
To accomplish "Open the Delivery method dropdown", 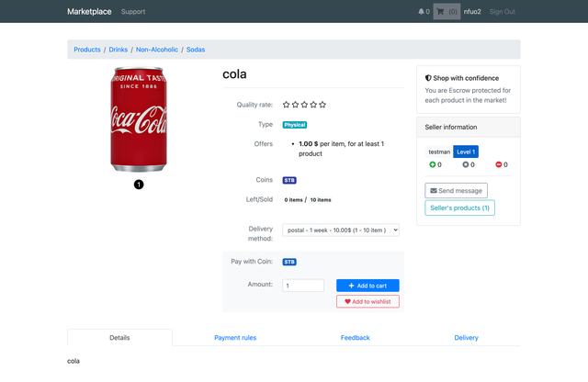I will pos(340,230).
